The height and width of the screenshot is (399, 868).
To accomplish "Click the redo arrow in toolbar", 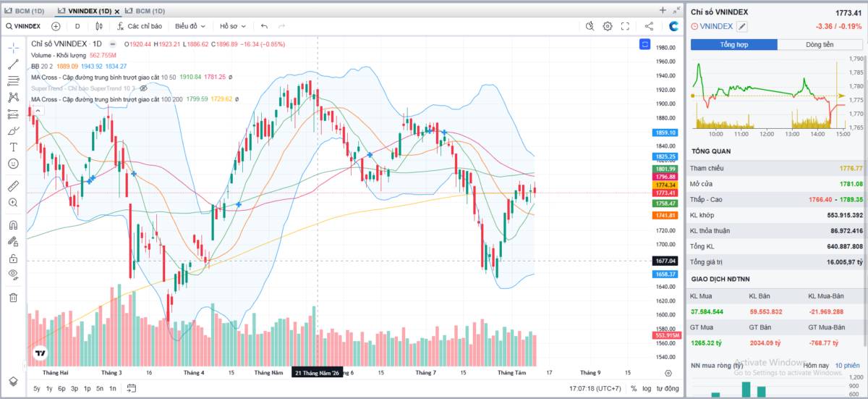I will tap(282, 26).
